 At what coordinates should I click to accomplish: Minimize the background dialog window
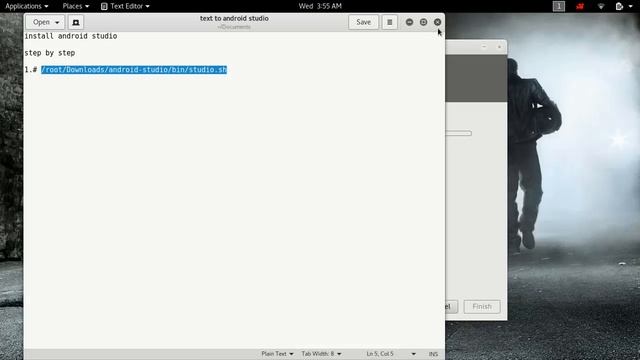tap(484, 47)
